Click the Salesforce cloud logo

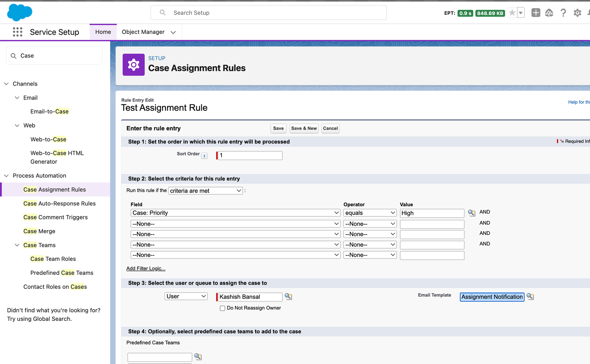20,13
